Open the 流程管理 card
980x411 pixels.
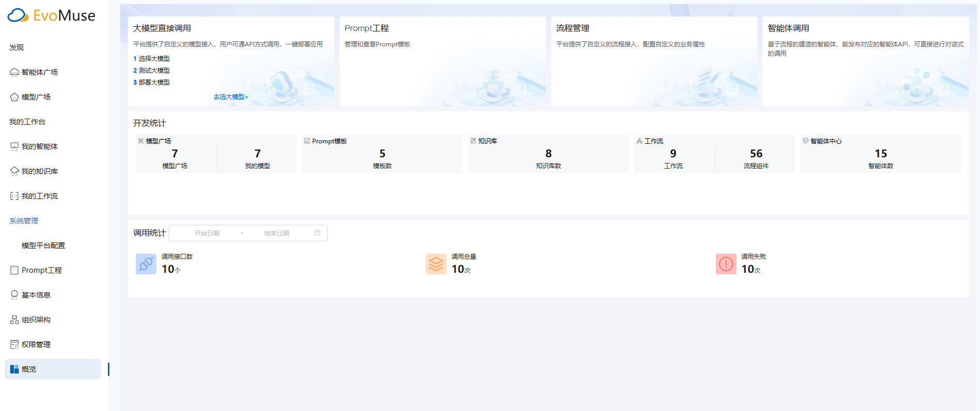click(x=654, y=61)
